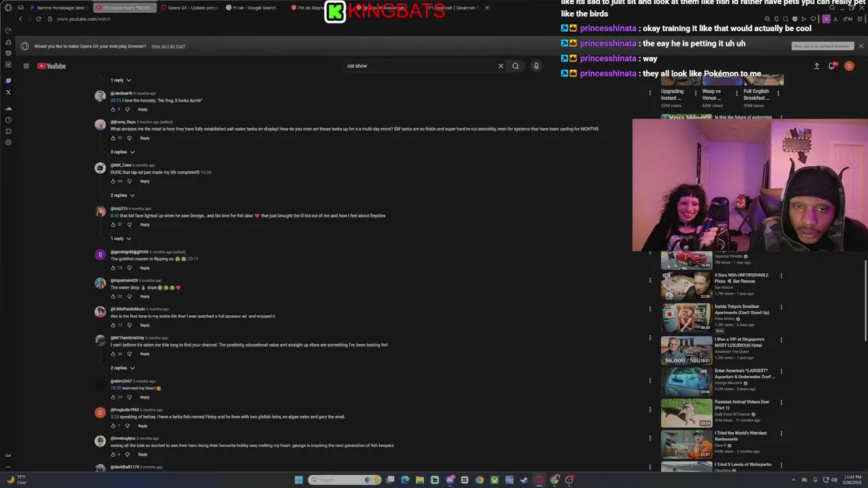Run the YouTube search magnifier button
868x488 pixels.
tap(515, 66)
